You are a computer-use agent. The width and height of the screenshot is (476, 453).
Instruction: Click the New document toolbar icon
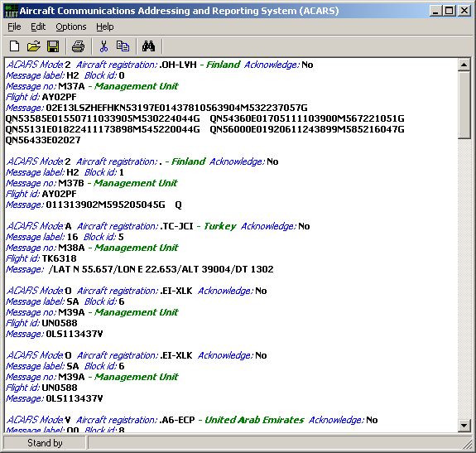click(14, 46)
